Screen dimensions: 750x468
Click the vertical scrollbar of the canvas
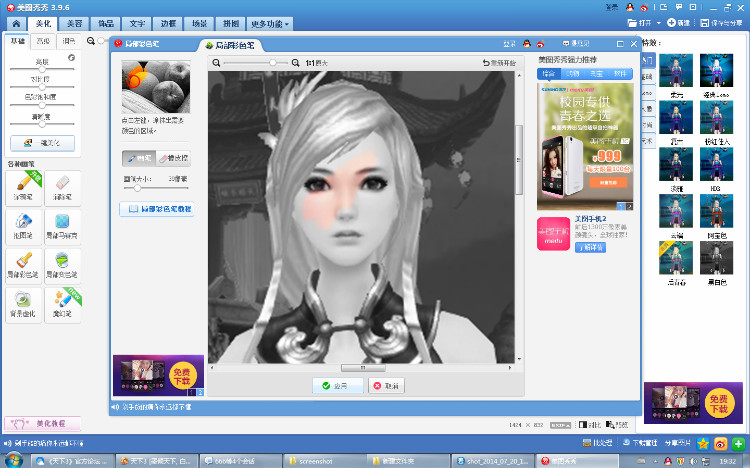point(519,159)
